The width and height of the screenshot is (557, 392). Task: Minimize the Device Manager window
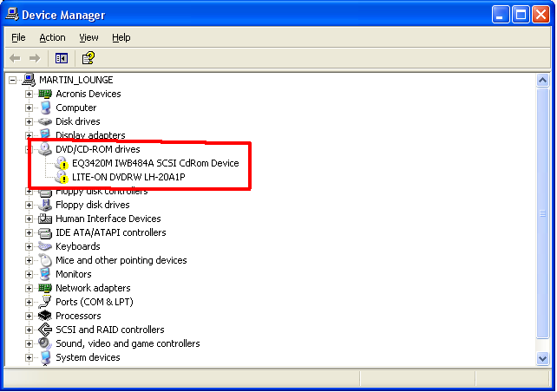pos(501,15)
